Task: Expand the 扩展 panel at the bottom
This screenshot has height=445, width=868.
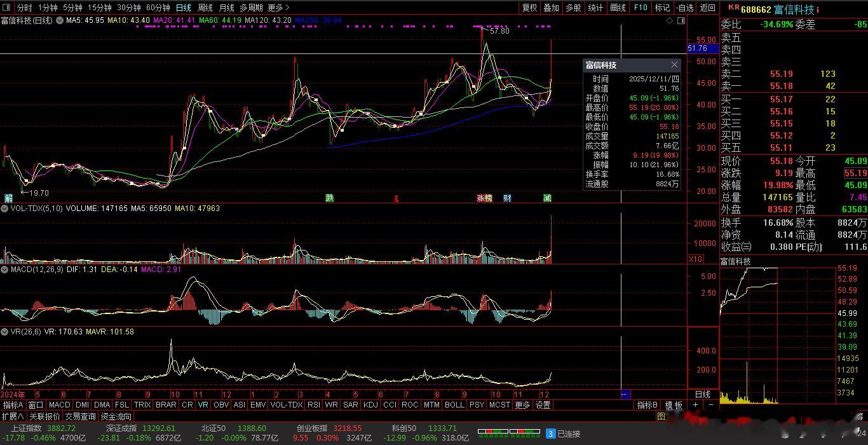Action: pyautogui.click(x=13, y=416)
